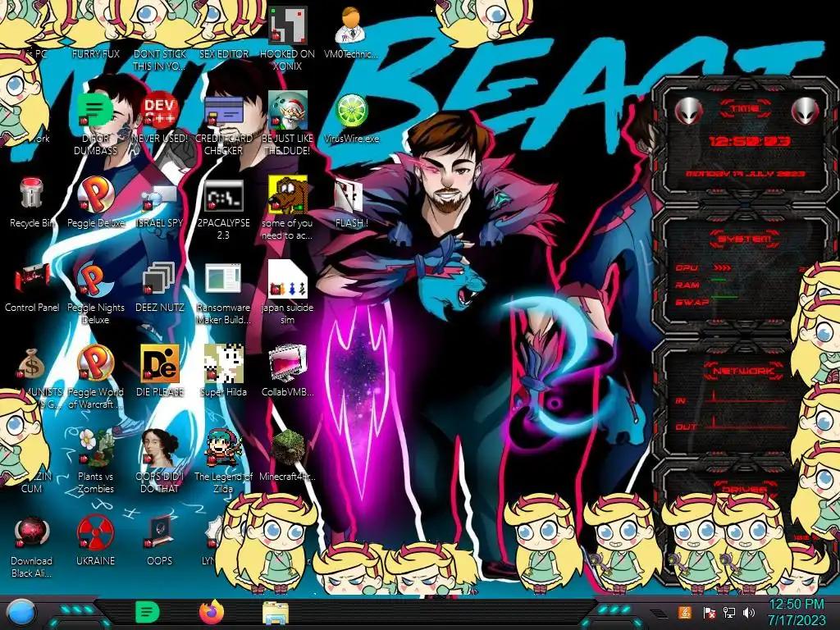Click the widget date 'monday 17 july 2023'
The width and height of the screenshot is (840, 630).
746,174
